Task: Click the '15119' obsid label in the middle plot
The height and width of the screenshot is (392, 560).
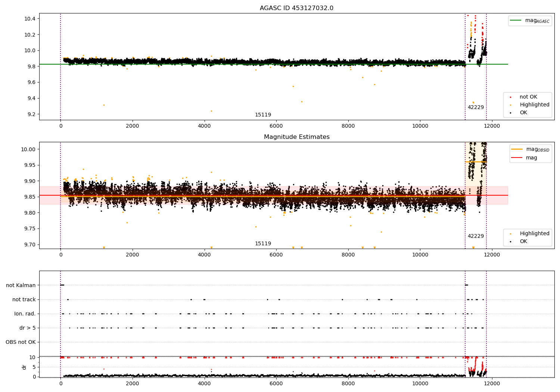Action: (263, 244)
